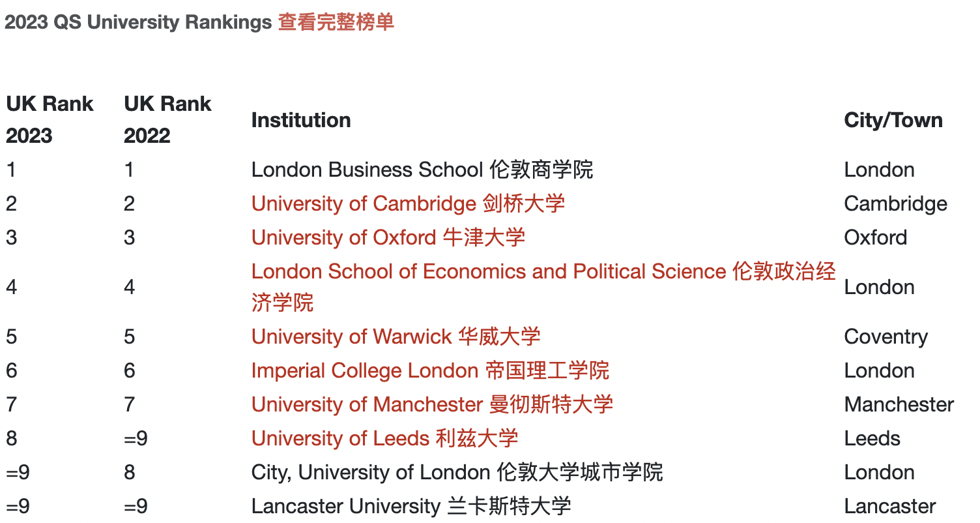Click the UK Rank 2023 column header

(50, 119)
